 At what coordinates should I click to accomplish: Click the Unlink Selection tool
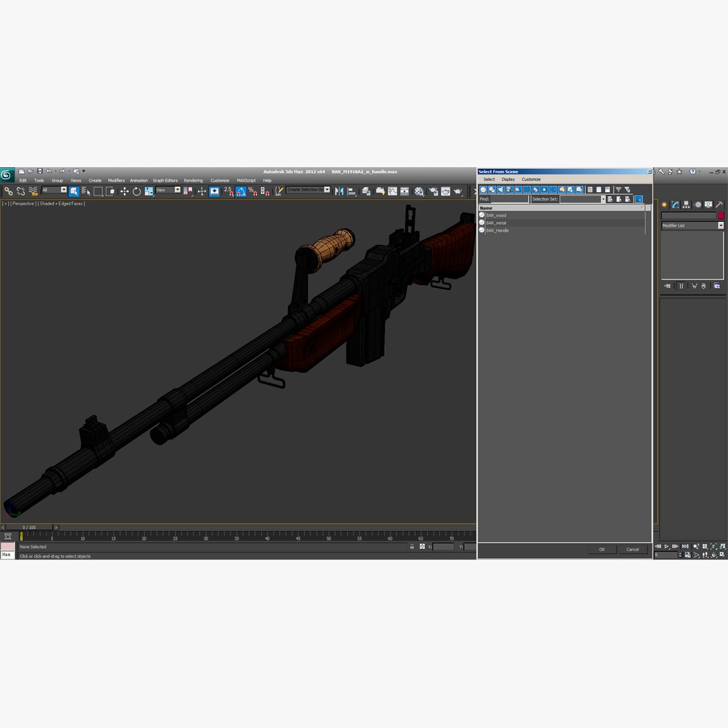tap(20, 191)
